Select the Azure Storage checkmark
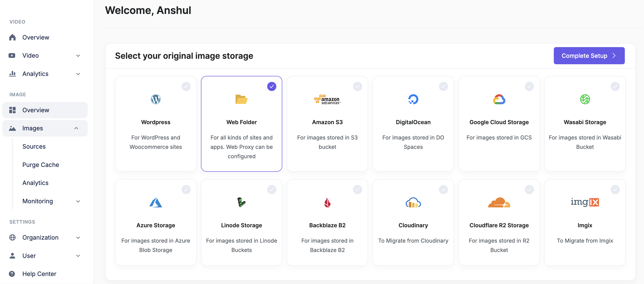The image size is (644, 284). tap(186, 190)
